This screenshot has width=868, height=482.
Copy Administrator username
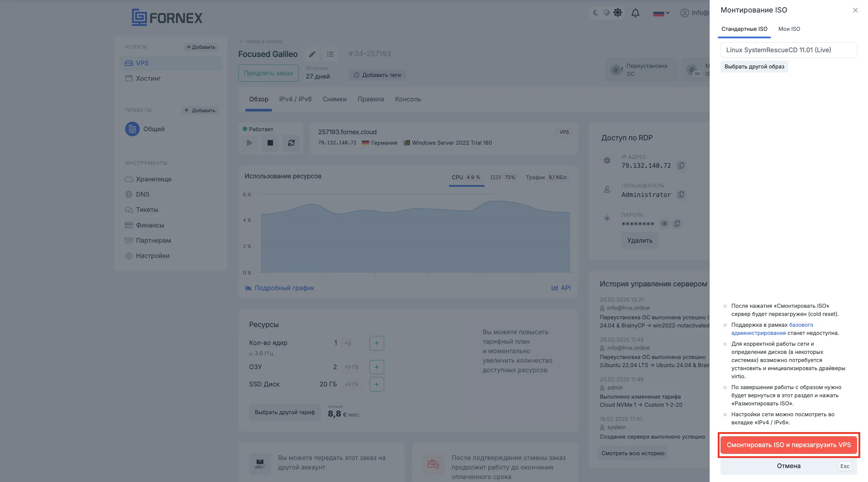point(681,195)
